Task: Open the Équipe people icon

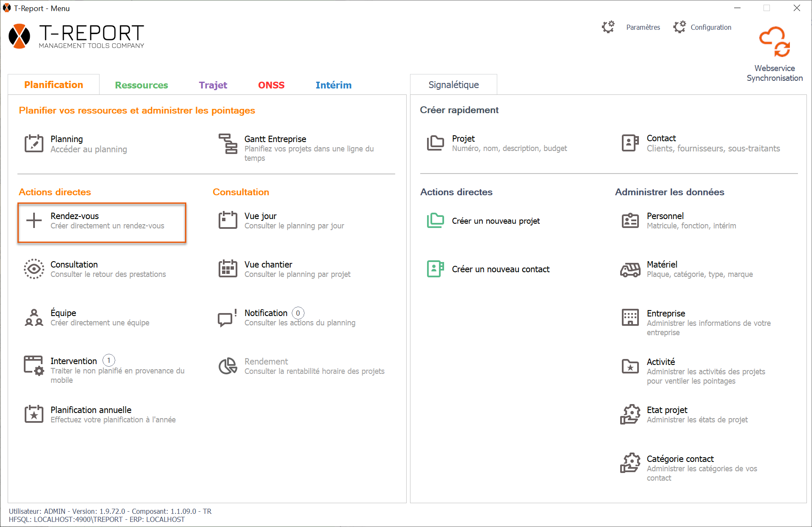Action: click(x=34, y=318)
